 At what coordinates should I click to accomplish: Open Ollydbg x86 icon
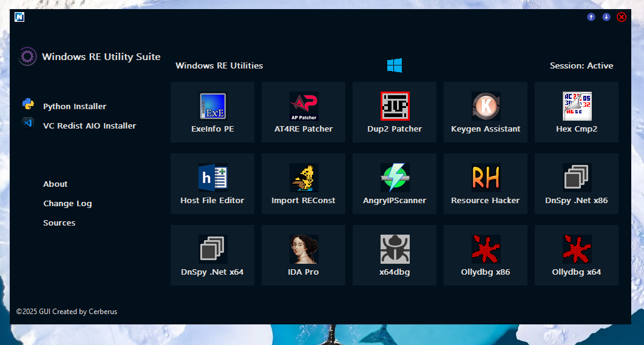tap(486, 249)
